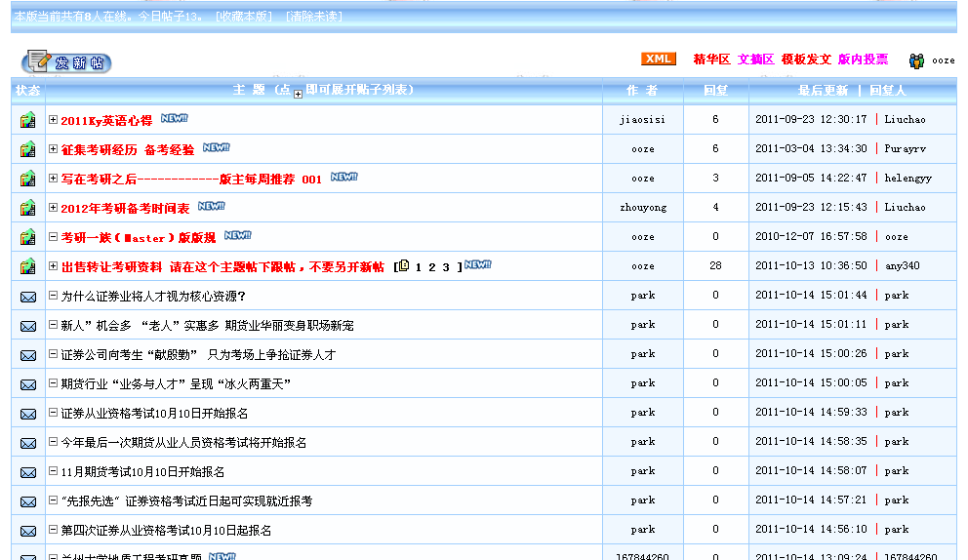Open thread 考研一族 版版规
The image size is (968, 560).
tap(139, 238)
